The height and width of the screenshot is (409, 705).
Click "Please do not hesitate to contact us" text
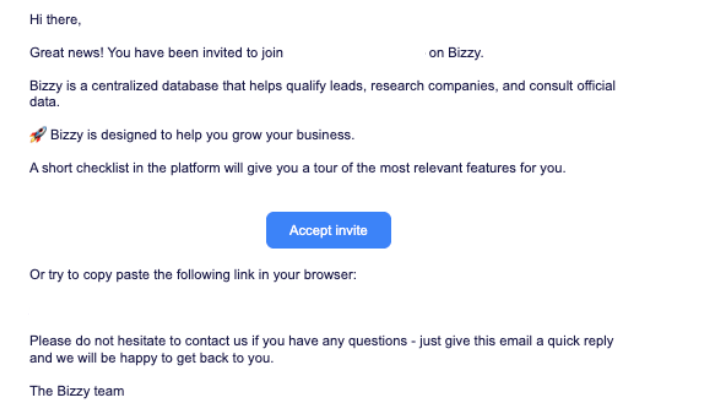pyautogui.click(x=138, y=341)
